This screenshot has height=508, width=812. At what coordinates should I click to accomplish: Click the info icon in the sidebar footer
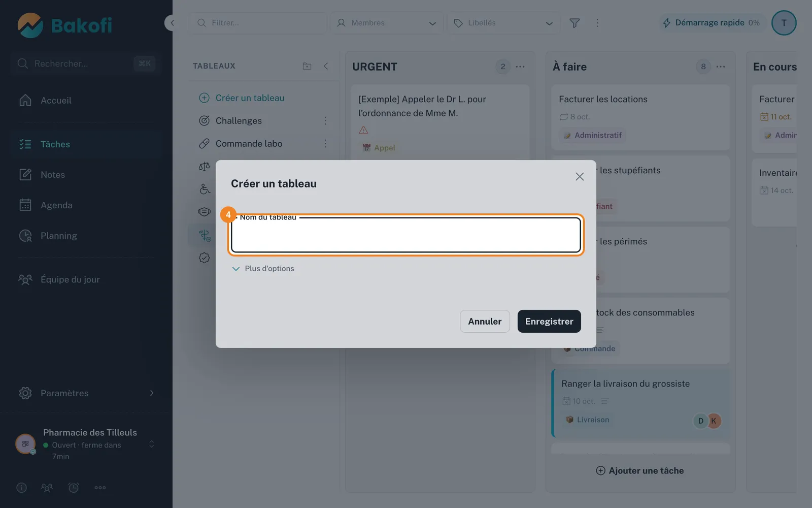click(21, 488)
